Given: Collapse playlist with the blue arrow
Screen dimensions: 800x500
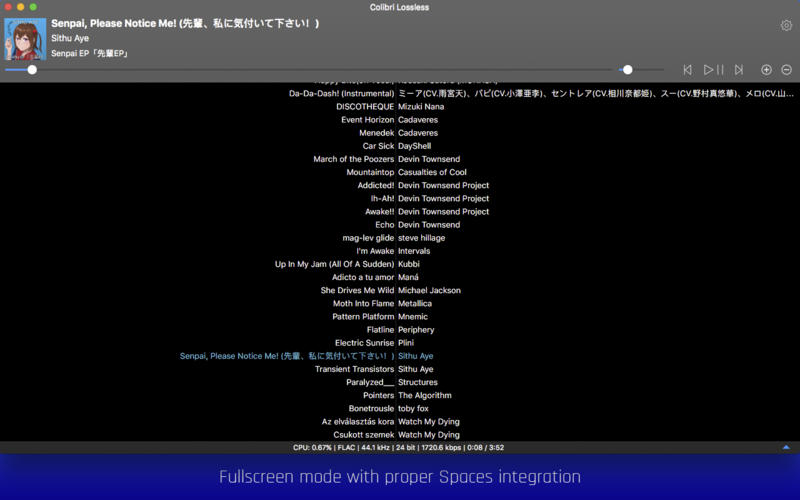Looking at the screenshot, I should pyautogui.click(x=786, y=447).
